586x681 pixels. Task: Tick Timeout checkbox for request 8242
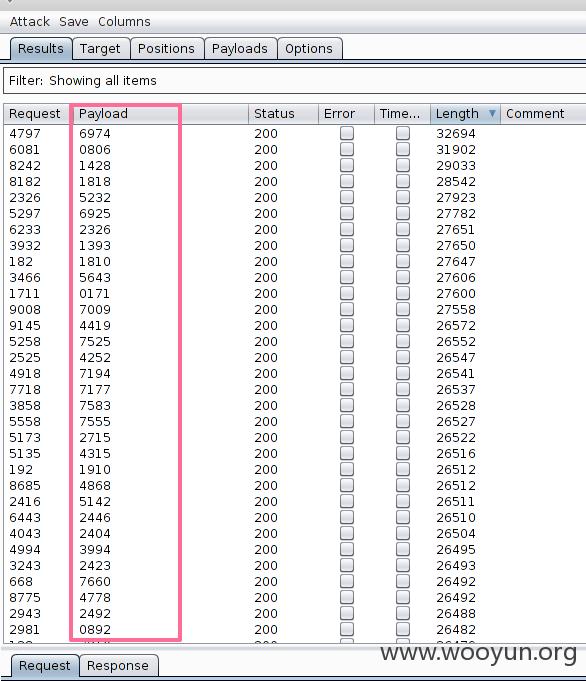[x=403, y=165]
